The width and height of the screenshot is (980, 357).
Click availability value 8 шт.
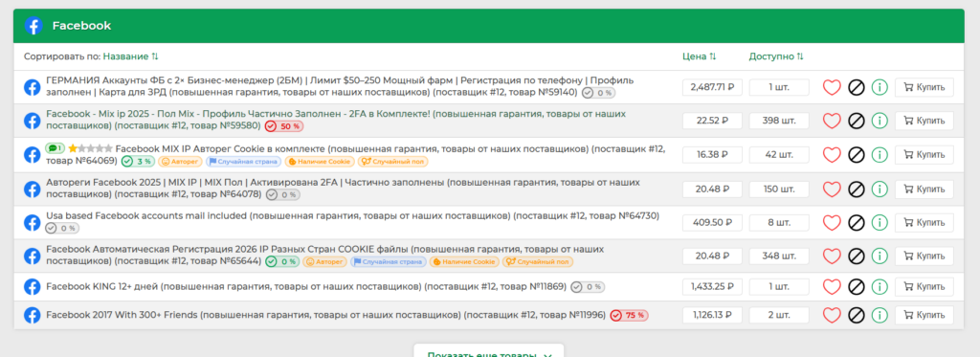coord(779,223)
